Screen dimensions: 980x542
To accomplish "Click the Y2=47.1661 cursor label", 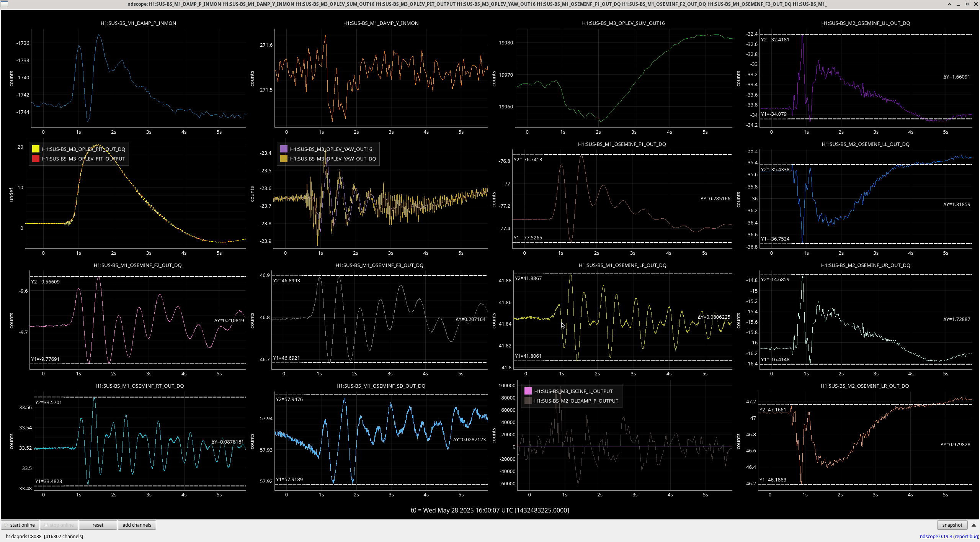I will tap(773, 409).
